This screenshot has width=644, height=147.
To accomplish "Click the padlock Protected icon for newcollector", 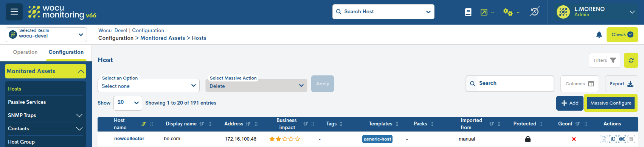I will (528, 139).
